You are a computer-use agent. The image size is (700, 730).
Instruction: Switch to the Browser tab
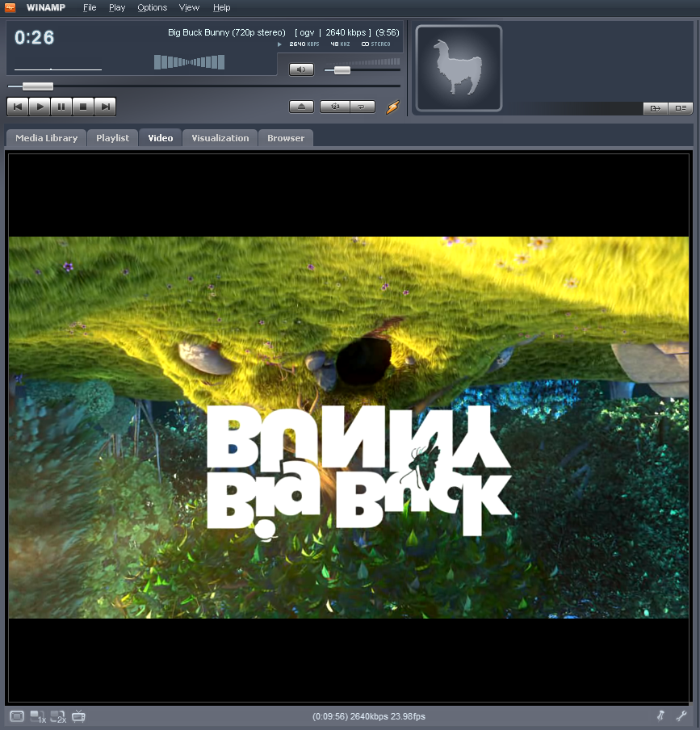pyautogui.click(x=286, y=138)
